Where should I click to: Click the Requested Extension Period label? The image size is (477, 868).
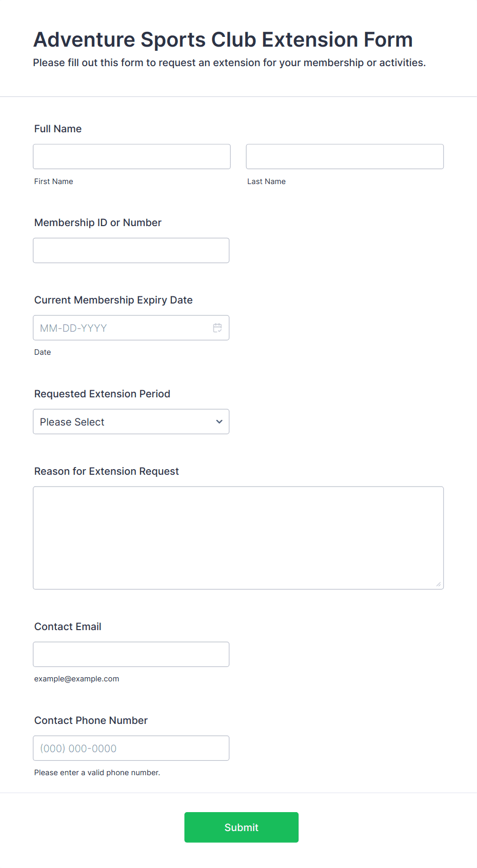coord(102,394)
